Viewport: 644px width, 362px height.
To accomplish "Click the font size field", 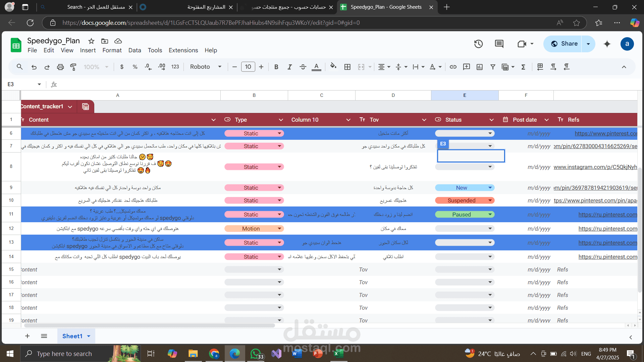I will point(248,67).
